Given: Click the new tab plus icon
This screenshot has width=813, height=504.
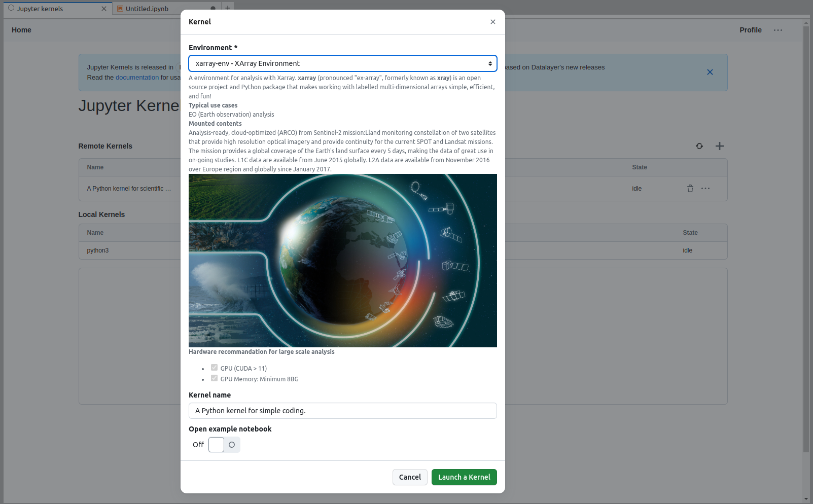Looking at the screenshot, I should coord(228,8).
